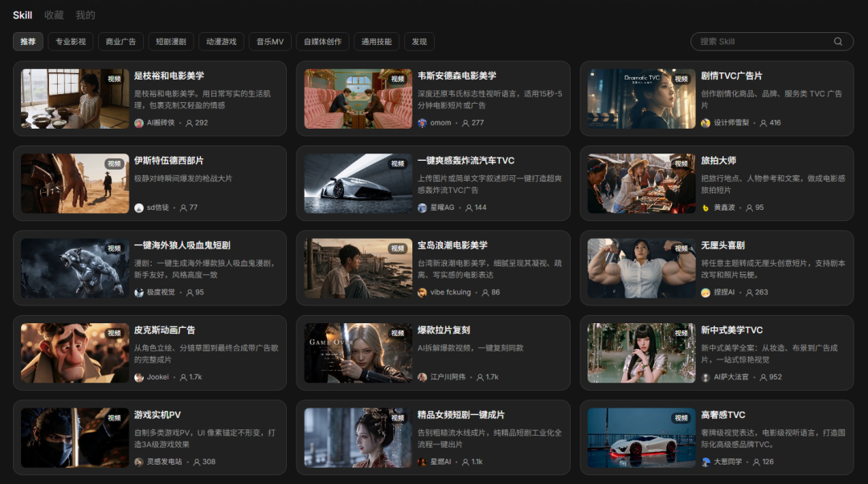Click the user icon beside 277

(x=465, y=123)
